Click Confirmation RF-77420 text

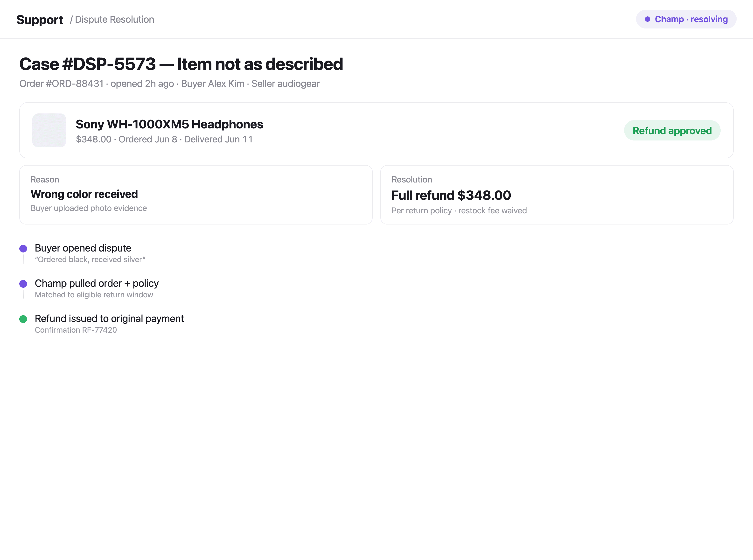[76, 330]
